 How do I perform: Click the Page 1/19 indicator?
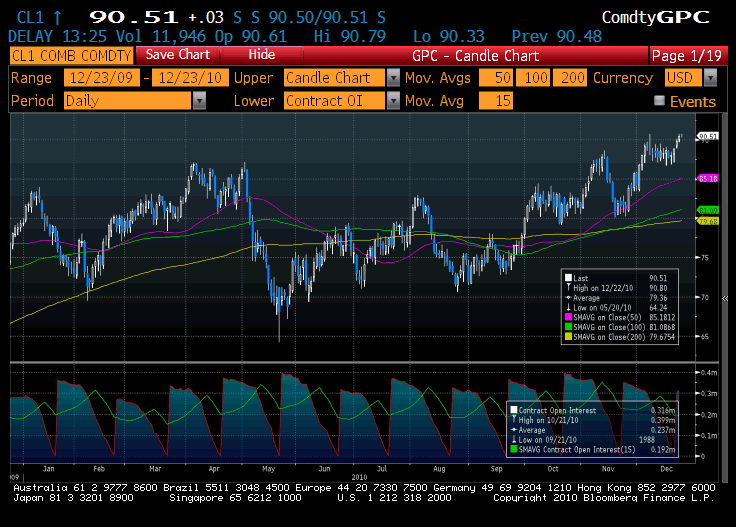tap(688, 55)
